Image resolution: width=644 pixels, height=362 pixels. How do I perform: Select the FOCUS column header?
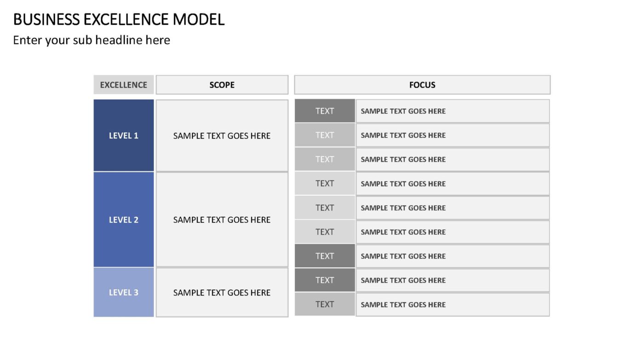(x=422, y=85)
